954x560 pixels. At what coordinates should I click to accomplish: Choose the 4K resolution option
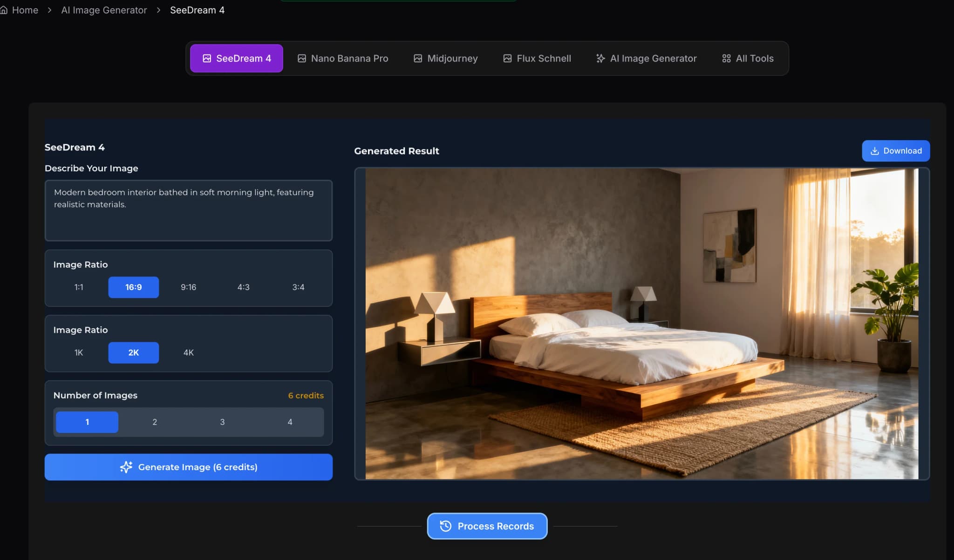(188, 352)
